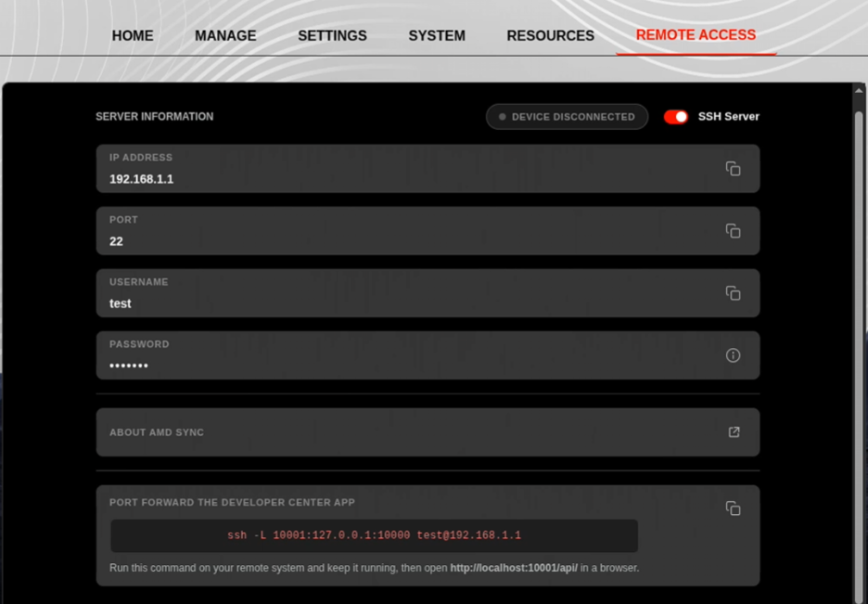
Task: Toggle the SSH Server switch off
Action: click(676, 117)
